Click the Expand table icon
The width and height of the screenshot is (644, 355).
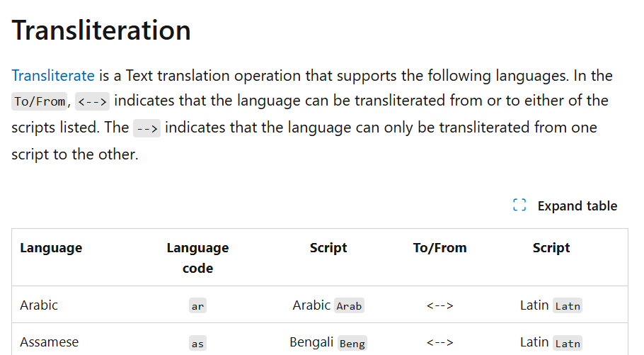tap(519, 205)
